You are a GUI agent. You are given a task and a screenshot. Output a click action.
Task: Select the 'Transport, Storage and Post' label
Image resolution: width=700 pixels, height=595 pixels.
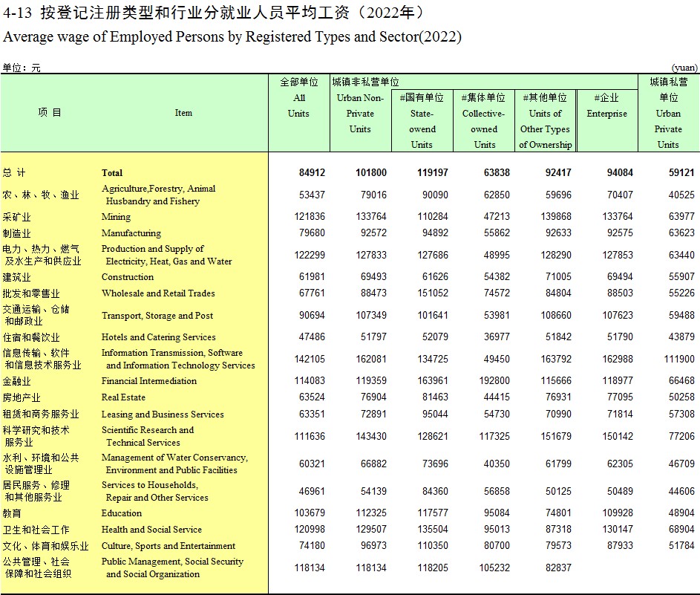(x=157, y=316)
